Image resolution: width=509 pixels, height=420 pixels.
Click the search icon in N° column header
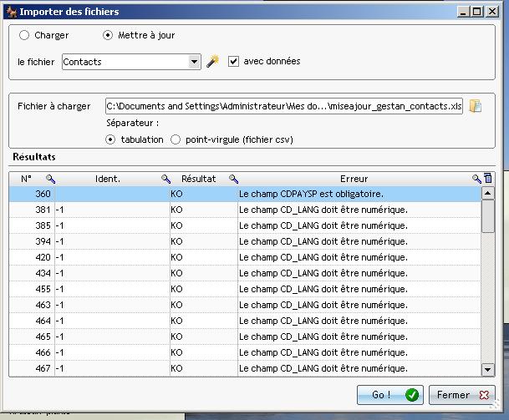[50, 179]
